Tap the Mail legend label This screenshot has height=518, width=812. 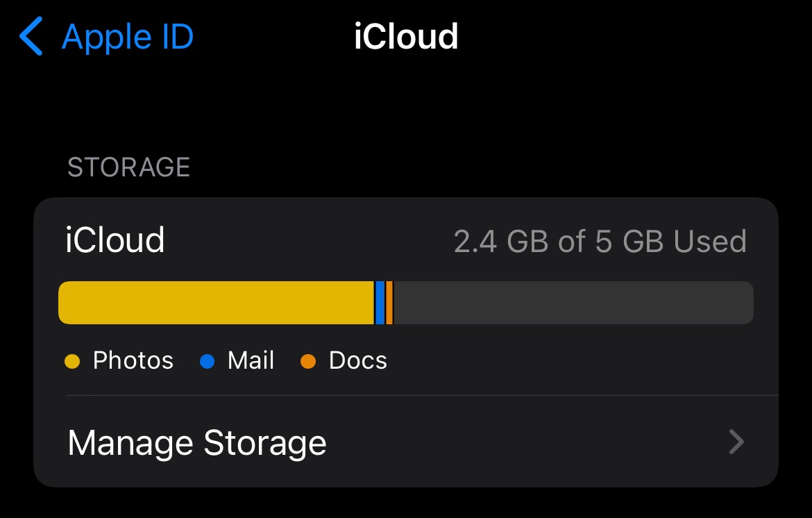click(251, 361)
